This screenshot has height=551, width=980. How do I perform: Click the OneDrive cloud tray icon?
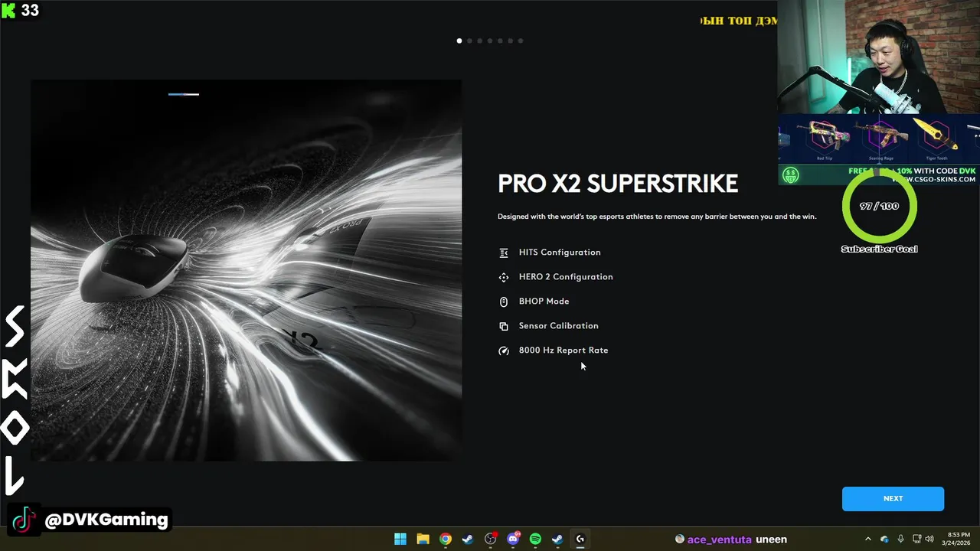point(884,539)
